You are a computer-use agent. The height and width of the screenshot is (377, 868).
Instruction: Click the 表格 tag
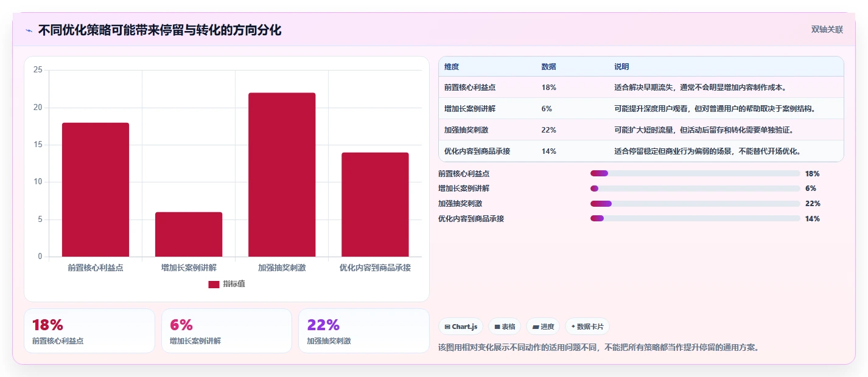point(505,327)
